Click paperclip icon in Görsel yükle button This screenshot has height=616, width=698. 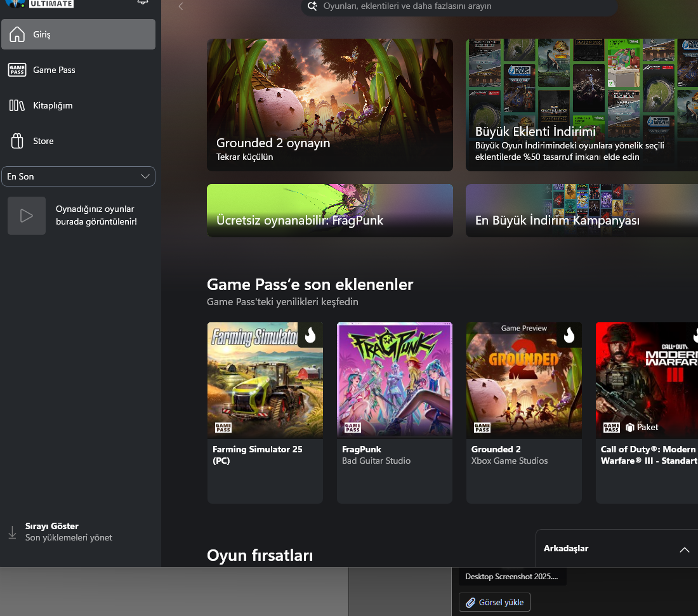click(x=471, y=603)
